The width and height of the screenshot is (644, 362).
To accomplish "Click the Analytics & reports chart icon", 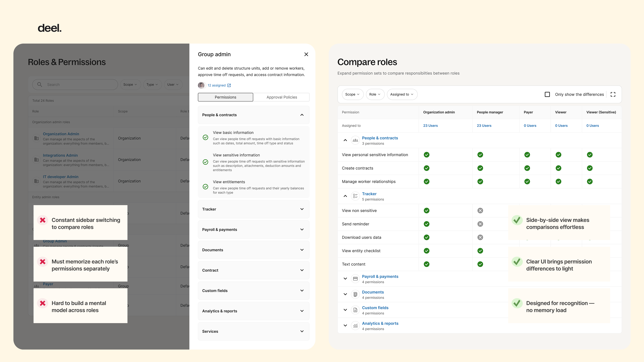I will [x=355, y=326].
